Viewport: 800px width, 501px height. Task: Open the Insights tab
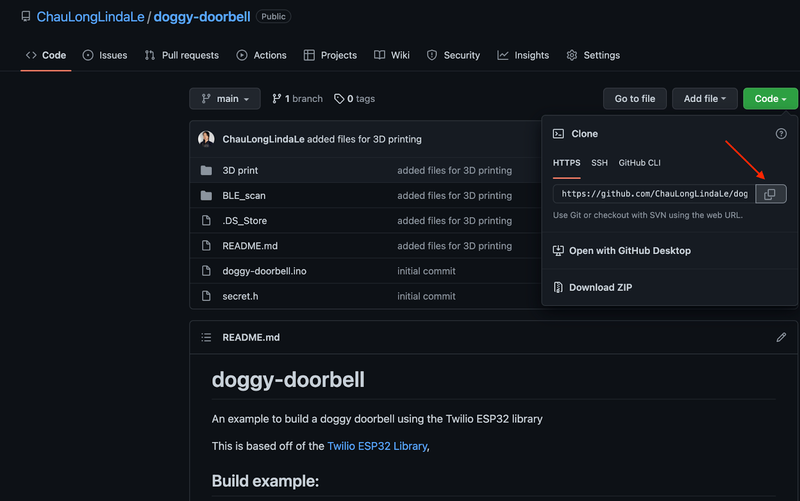click(x=523, y=55)
